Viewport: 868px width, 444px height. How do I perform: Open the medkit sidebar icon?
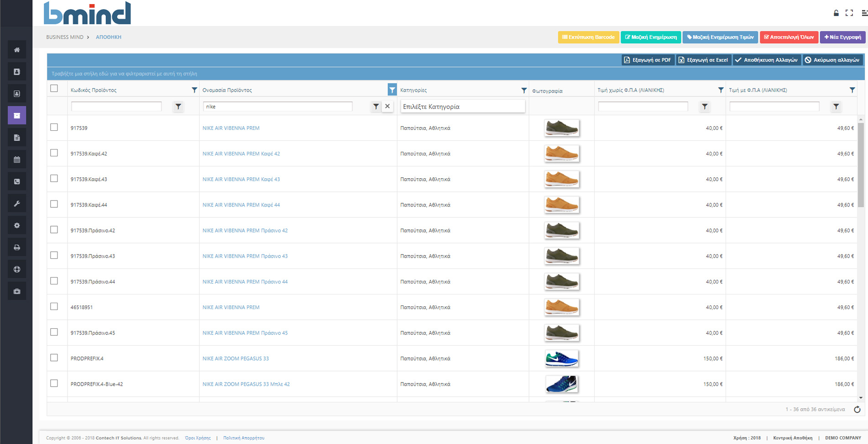pyautogui.click(x=17, y=291)
